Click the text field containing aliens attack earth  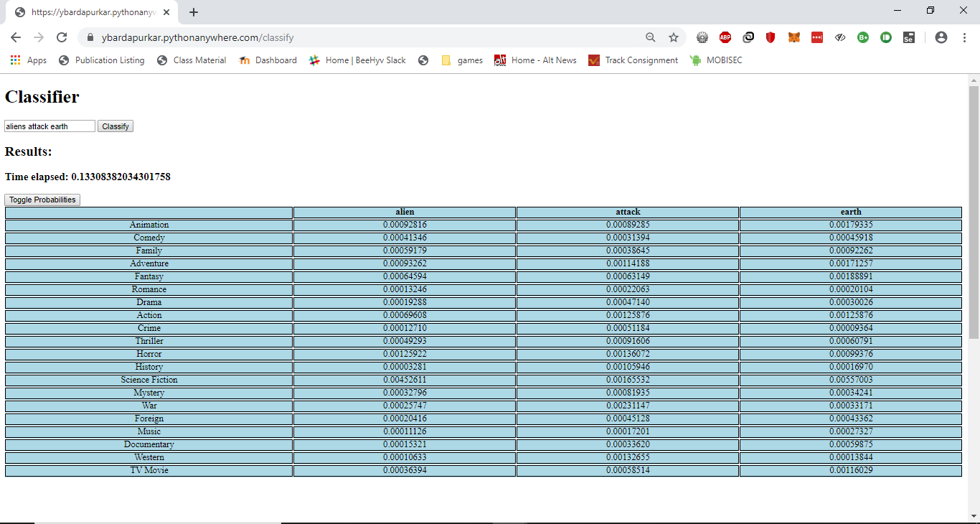point(50,126)
